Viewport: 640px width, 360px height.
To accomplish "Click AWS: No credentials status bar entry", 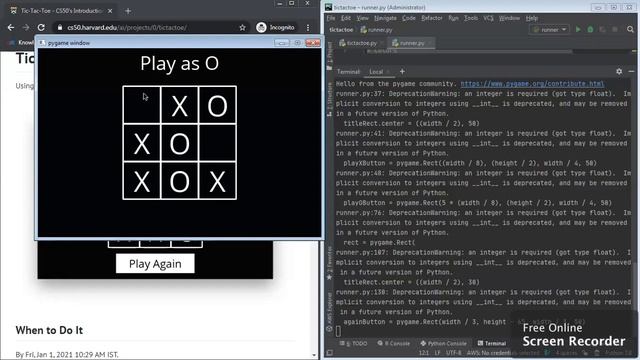I will [x=504, y=353].
